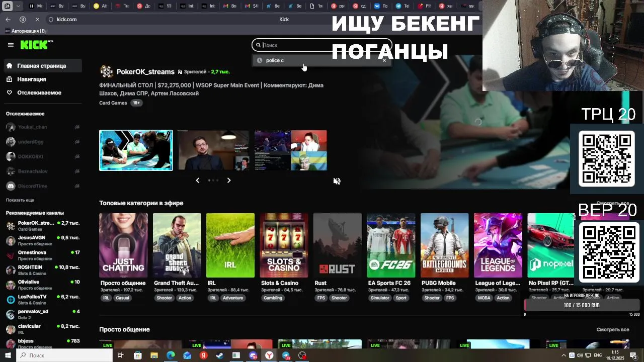Focus the Kick search field
The image size is (644, 362).
(322, 45)
